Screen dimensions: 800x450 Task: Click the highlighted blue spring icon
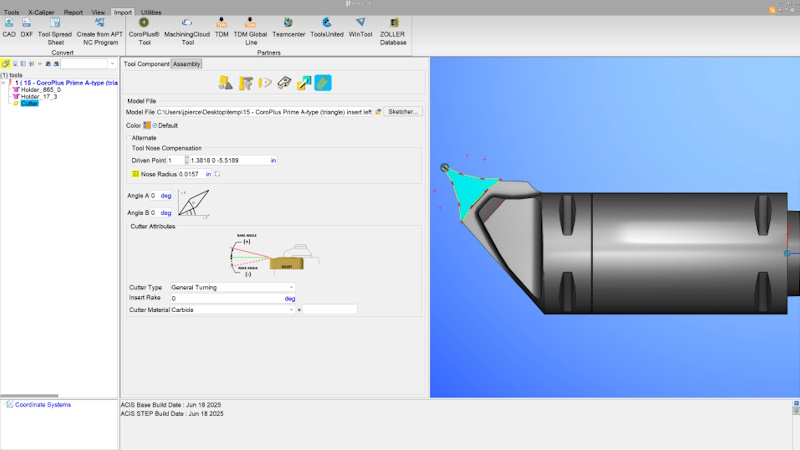[x=323, y=83]
